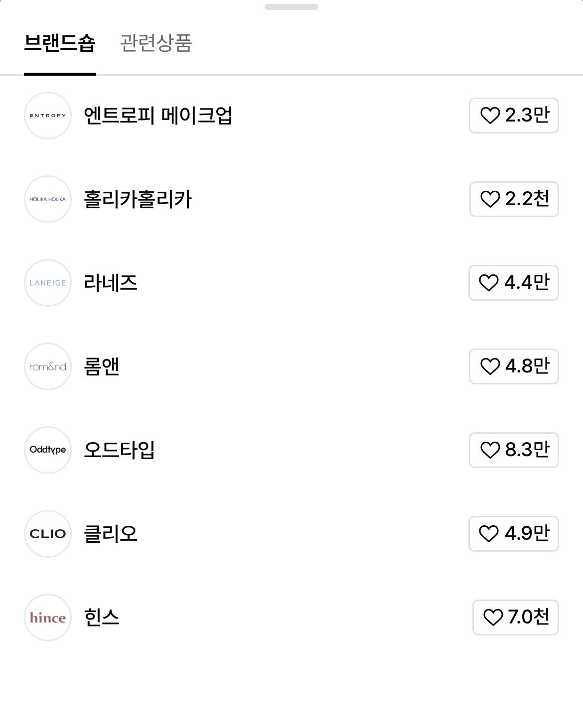The width and height of the screenshot is (583, 728).
Task: Grab the sheet drag handle at top
Action: [291, 7]
